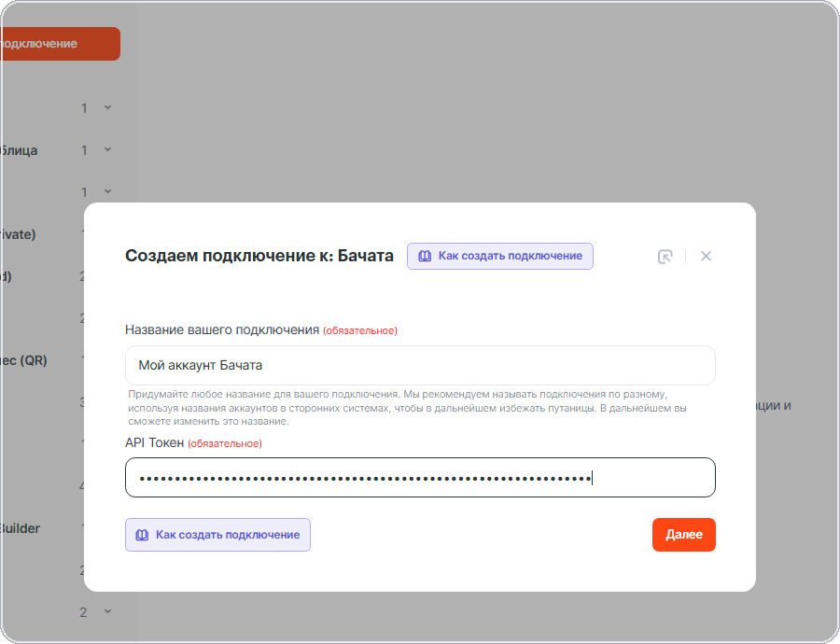Expand the bottom sidebar row chevron with count 2
Viewport: 840px width, 644px height.
tap(107, 611)
